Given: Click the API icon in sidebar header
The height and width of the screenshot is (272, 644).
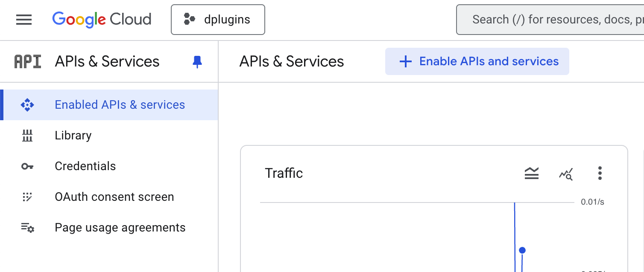Looking at the screenshot, I should [28, 62].
